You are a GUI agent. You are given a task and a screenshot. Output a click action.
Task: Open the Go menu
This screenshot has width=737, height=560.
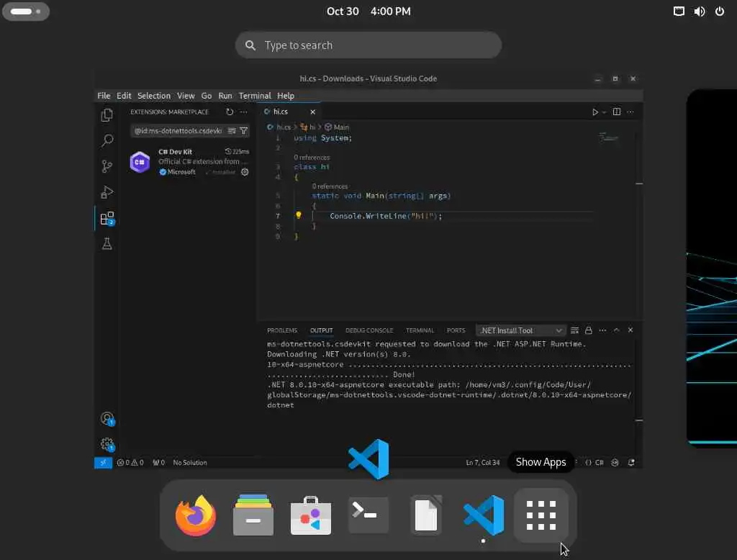point(207,96)
